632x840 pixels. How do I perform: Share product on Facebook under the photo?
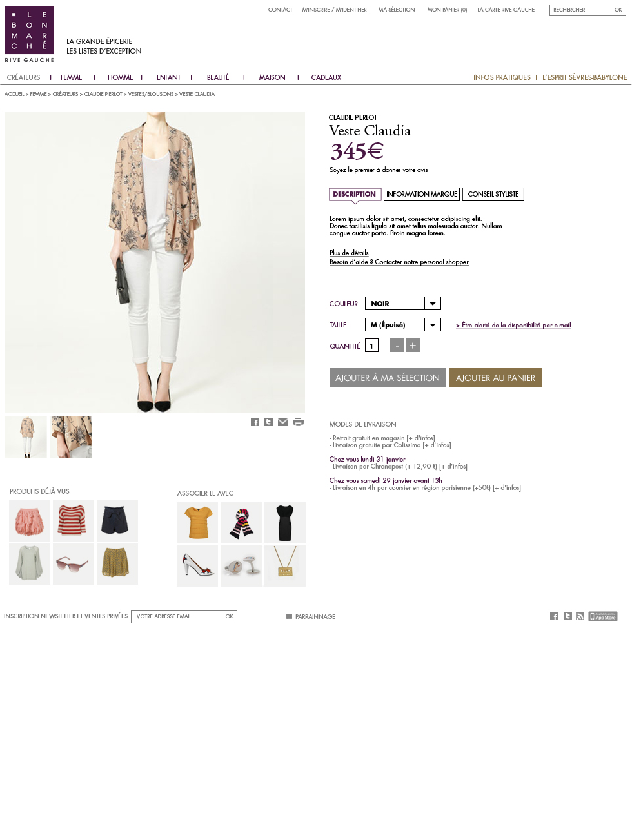(x=255, y=422)
